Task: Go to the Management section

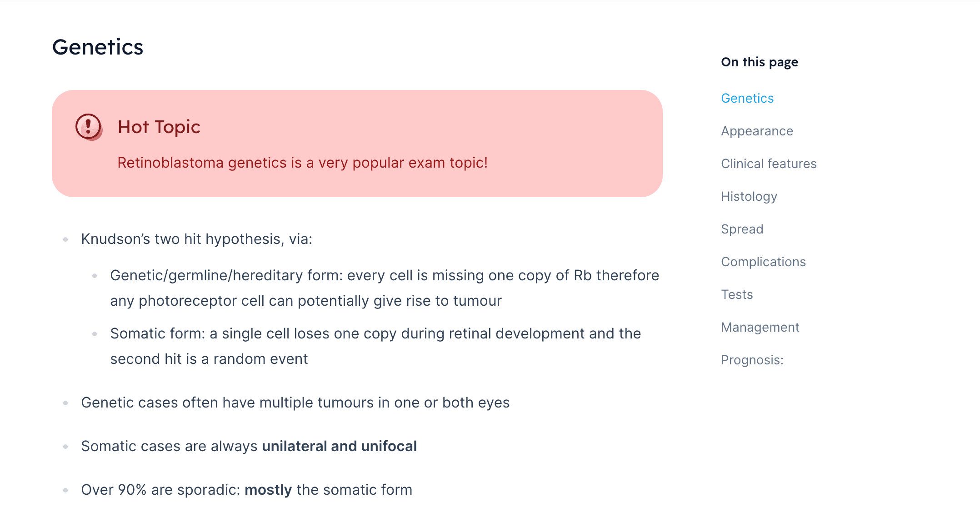Action: [x=760, y=327]
